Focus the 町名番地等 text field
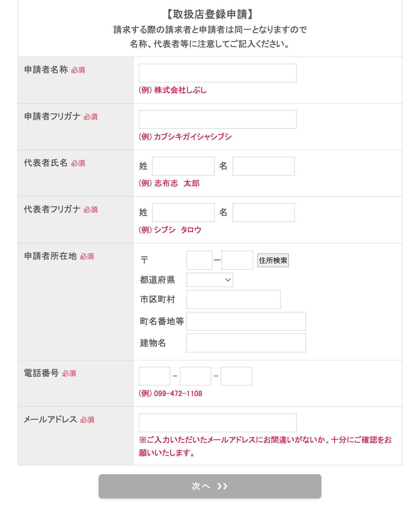The height and width of the screenshot is (512, 420). [x=246, y=321]
